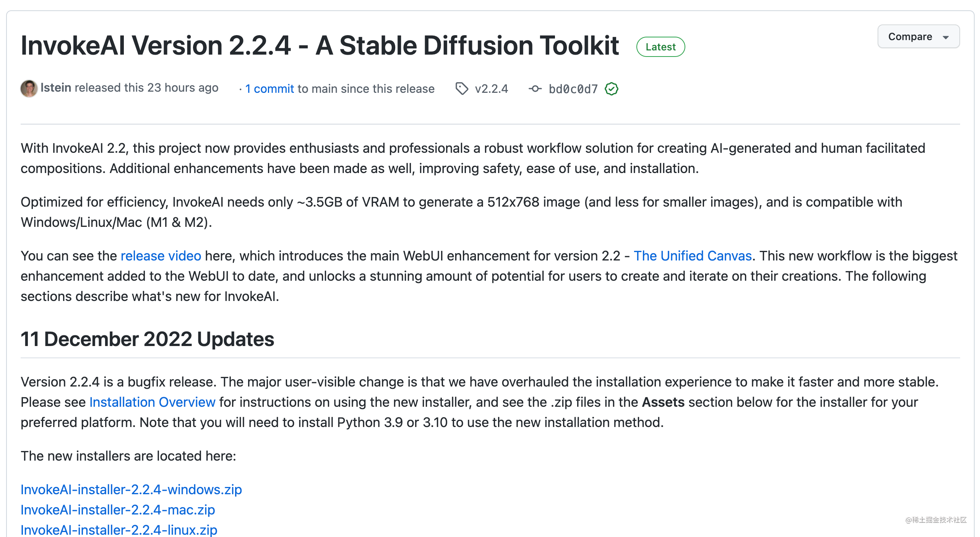This screenshot has width=980, height=537.
Task: Open the v2.2.4 tag link
Action: pos(492,89)
